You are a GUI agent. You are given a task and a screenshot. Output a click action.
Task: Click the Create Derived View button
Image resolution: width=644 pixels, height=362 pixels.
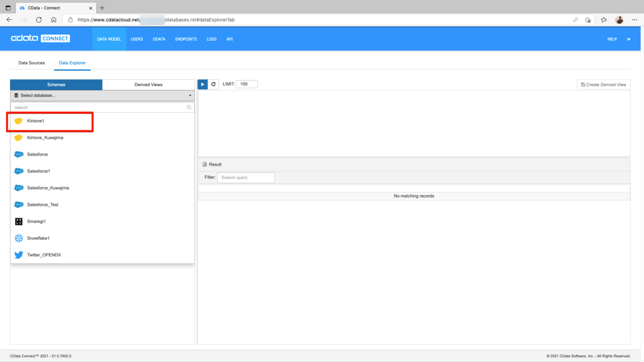604,85
